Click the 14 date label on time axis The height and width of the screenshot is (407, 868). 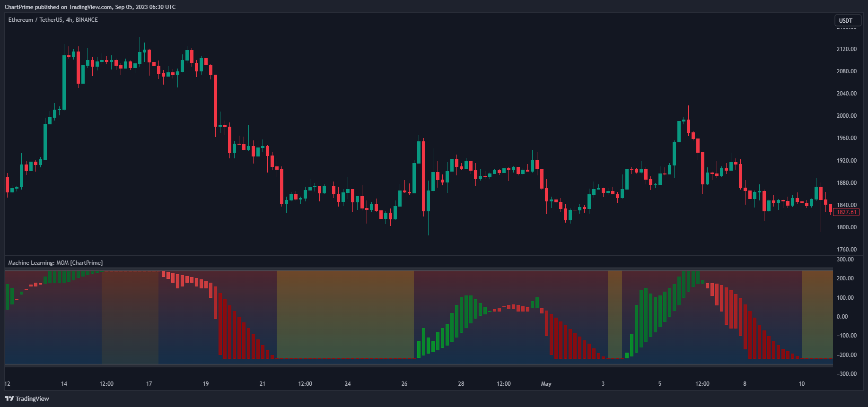[x=64, y=384]
